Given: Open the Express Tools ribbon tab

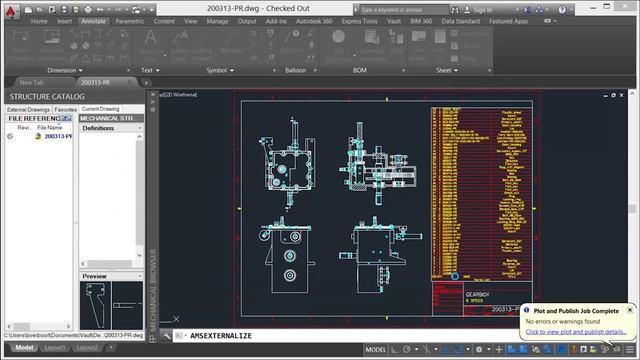Looking at the screenshot, I should (360, 21).
